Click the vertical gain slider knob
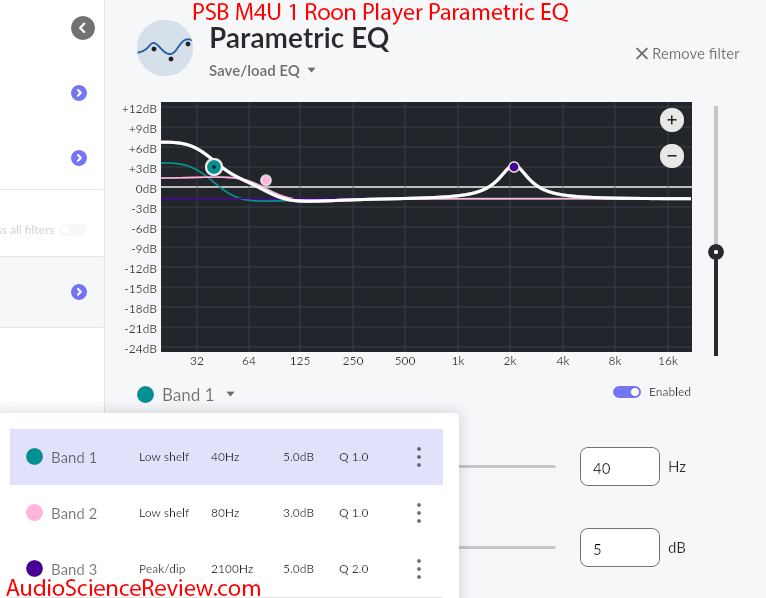Viewport: 766px width, 598px height. [x=716, y=252]
